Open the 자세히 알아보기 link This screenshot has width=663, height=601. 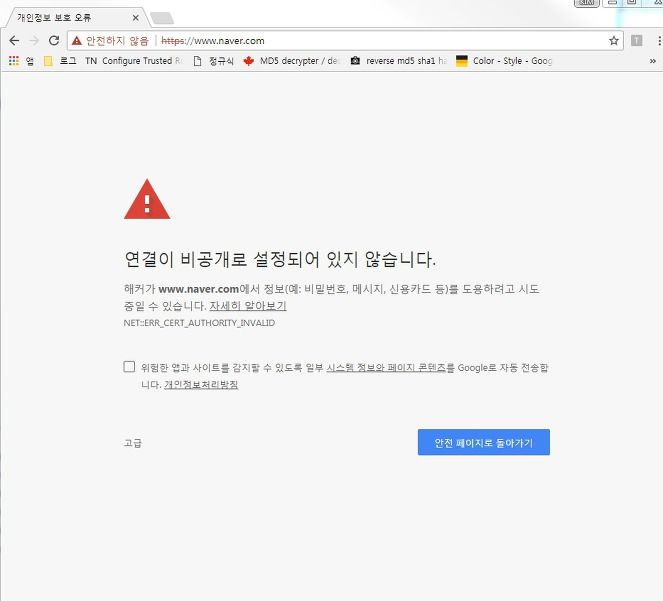coord(248,306)
